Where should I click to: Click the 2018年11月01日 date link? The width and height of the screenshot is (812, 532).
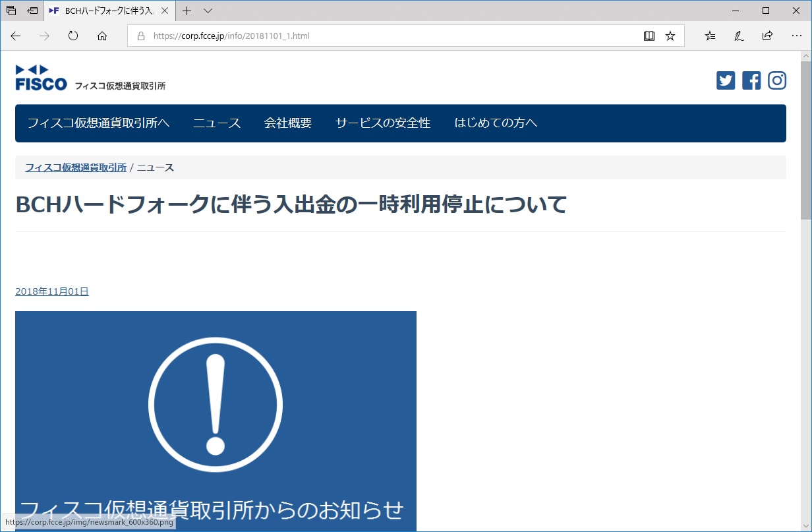[51, 291]
